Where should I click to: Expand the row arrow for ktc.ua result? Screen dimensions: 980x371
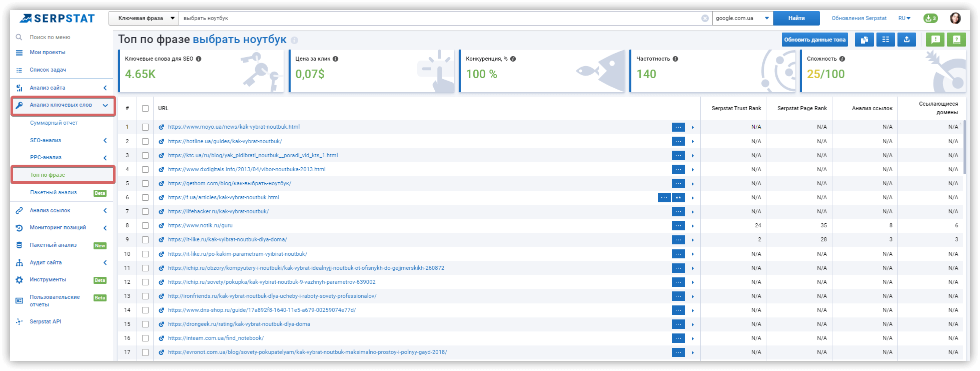point(693,156)
